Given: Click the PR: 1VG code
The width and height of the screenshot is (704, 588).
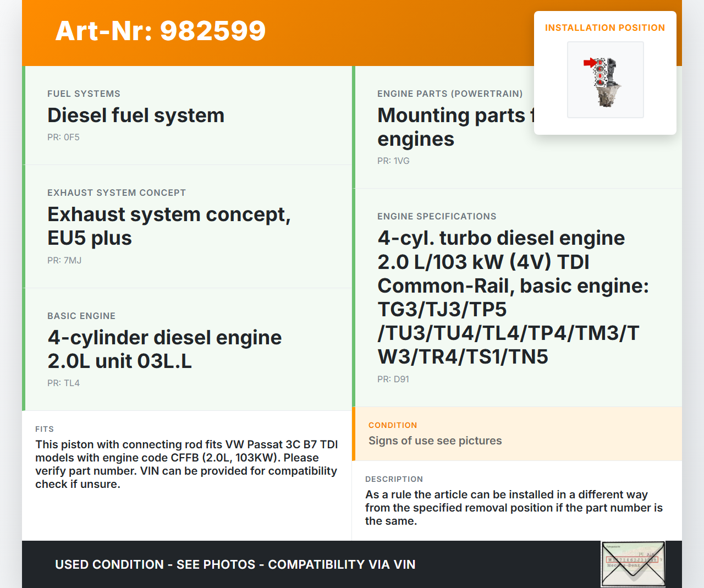Looking at the screenshot, I should click(x=393, y=161).
